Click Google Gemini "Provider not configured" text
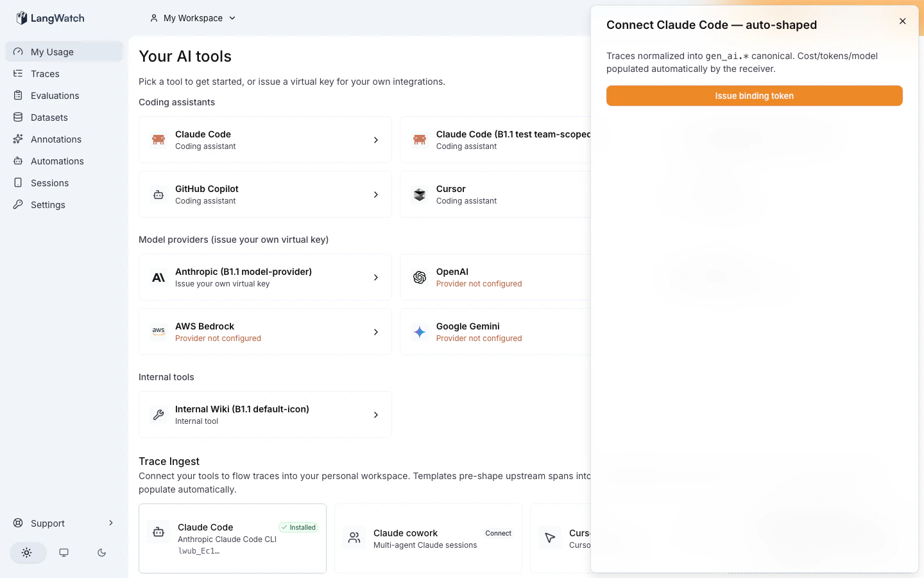The image size is (924, 578). [479, 338]
